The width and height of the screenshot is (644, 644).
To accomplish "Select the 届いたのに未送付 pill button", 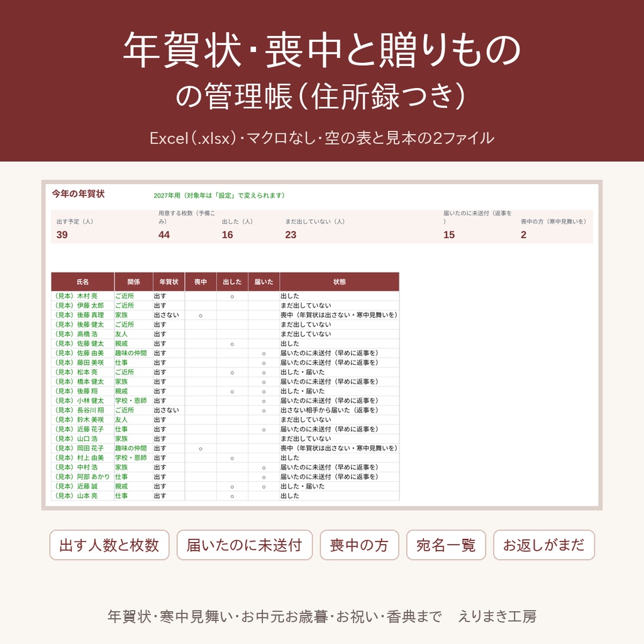I will click(x=245, y=545).
